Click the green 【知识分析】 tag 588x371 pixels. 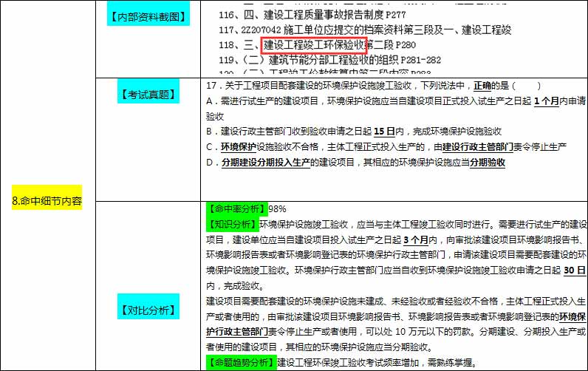click(233, 222)
